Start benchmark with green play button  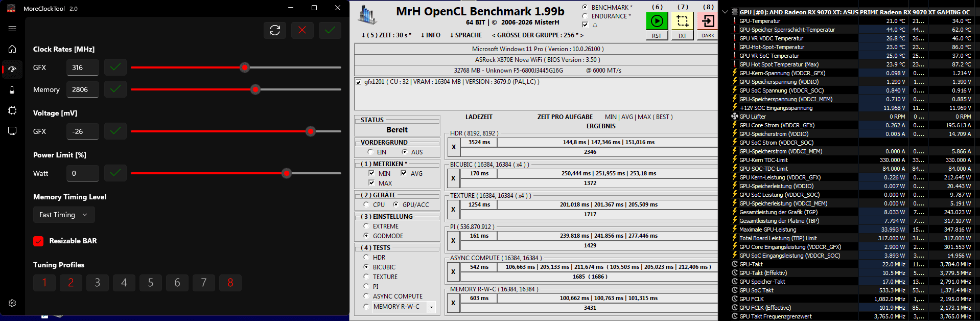click(657, 21)
